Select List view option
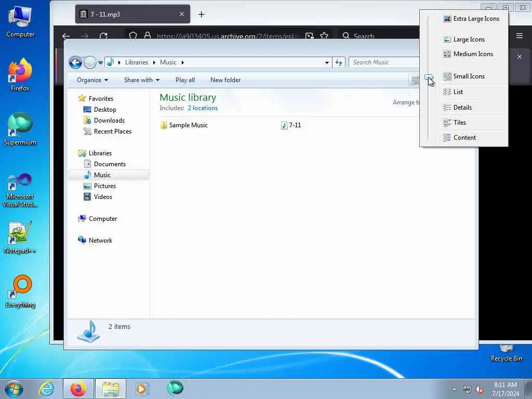The image size is (532, 399). pos(453,92)
